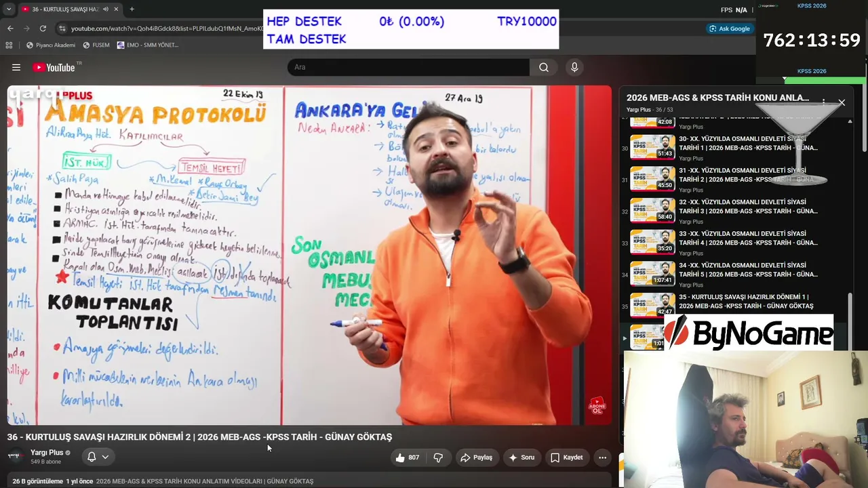This screenshot has width=868, height=488.
Task: Open the 2026 MEB-AGS playlist title
Action: pyautogui.click(x=717, y=98)
